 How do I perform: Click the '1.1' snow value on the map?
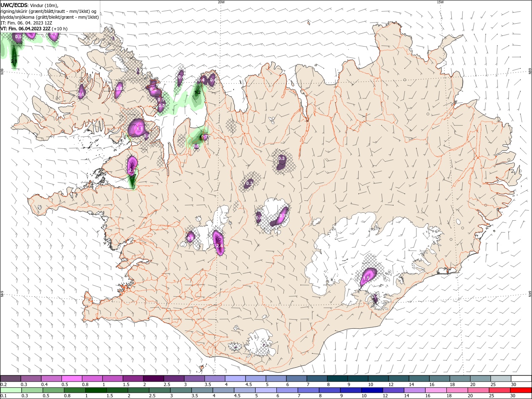pos(139,129)
